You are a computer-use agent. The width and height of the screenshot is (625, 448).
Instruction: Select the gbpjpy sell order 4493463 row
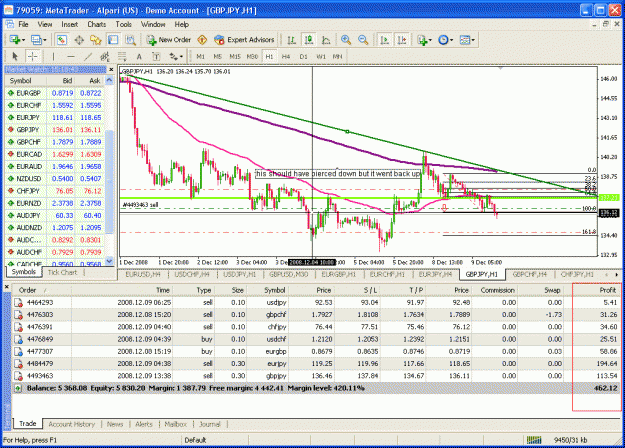coord(316,376)
